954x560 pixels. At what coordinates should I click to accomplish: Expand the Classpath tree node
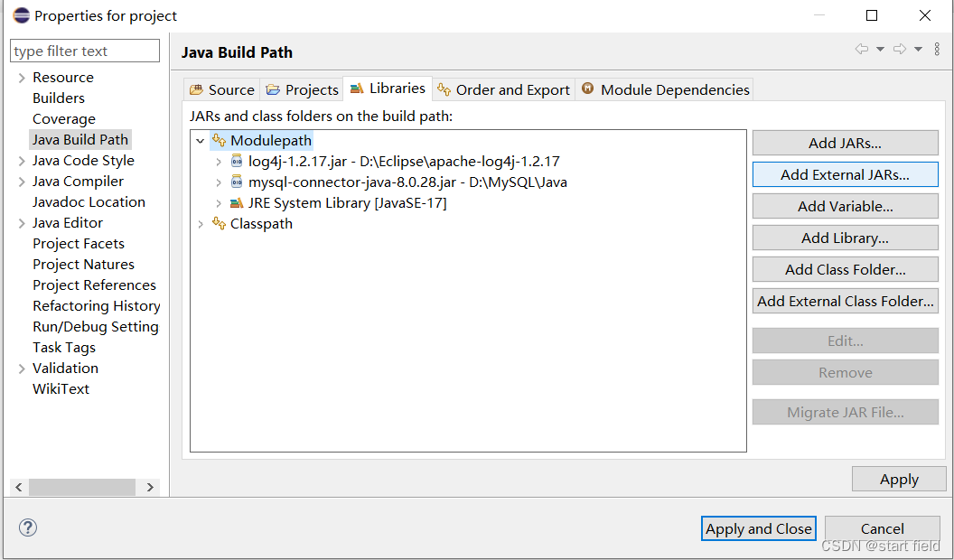coord(201,223)
